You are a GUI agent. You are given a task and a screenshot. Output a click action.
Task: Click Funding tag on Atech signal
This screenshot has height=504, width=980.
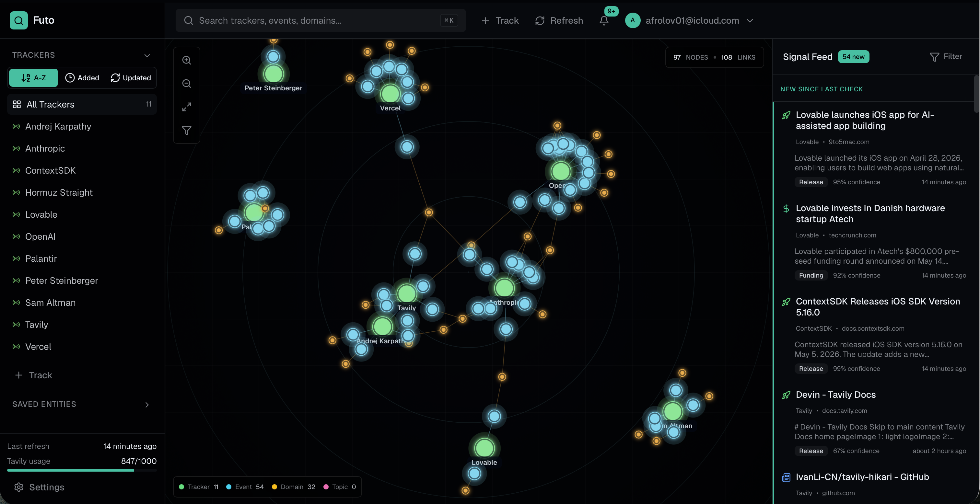tap(811, 275)
